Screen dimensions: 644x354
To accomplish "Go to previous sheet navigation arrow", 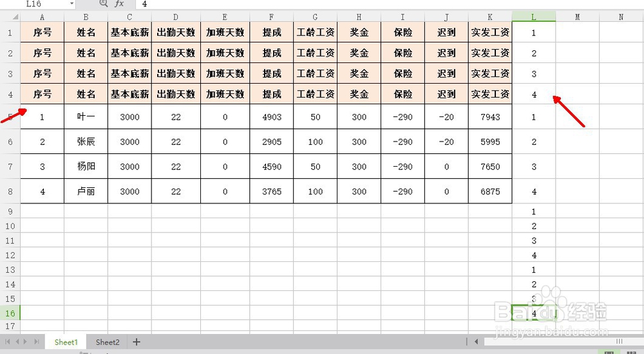I will [17, 341].
